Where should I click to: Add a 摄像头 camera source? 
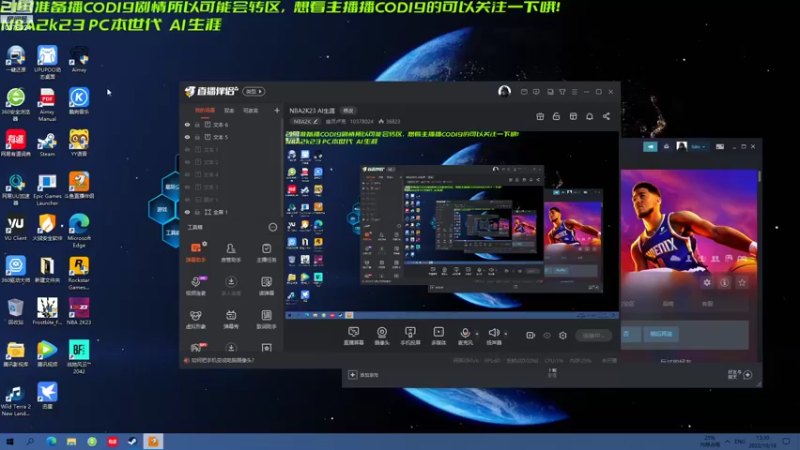pyautogui.click(x=382, y=336)
